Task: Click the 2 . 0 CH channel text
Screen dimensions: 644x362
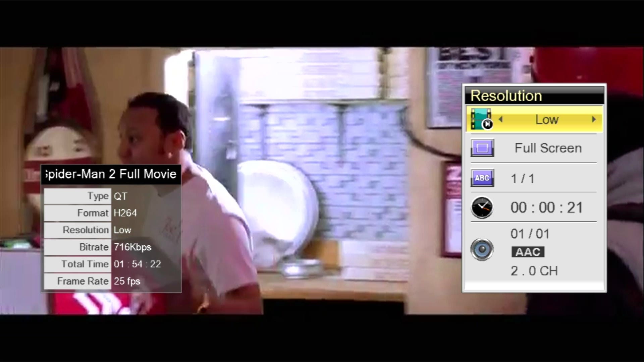Action: tap(534, 271)
